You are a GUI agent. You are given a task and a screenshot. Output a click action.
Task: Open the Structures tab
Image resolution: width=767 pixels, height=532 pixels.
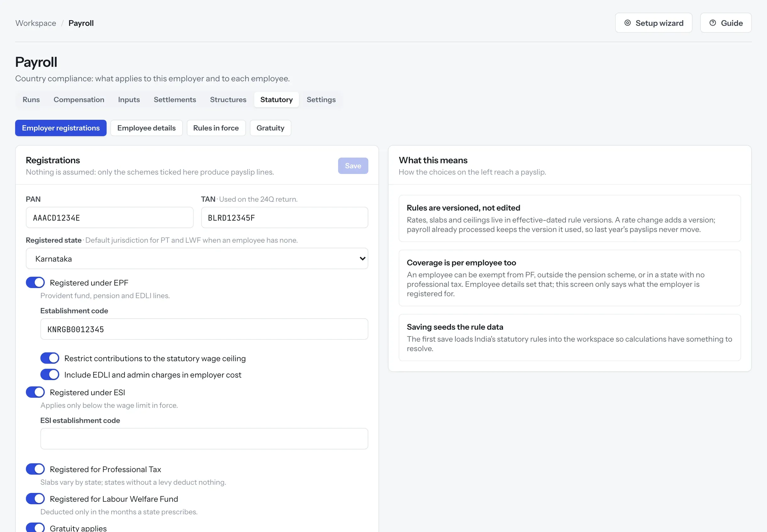pyautogui.click(x=228, y=100)
